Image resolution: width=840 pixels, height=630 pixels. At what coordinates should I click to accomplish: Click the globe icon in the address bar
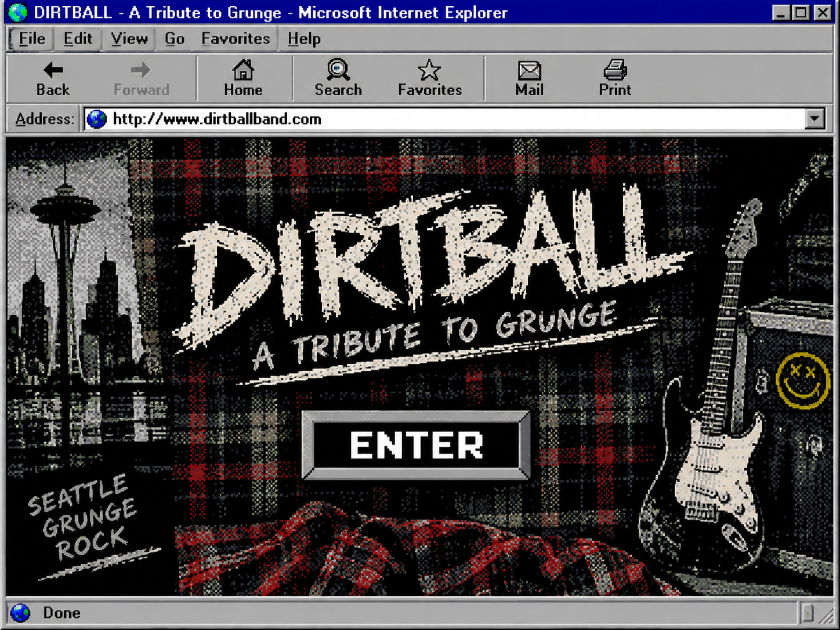pos(96,119)
